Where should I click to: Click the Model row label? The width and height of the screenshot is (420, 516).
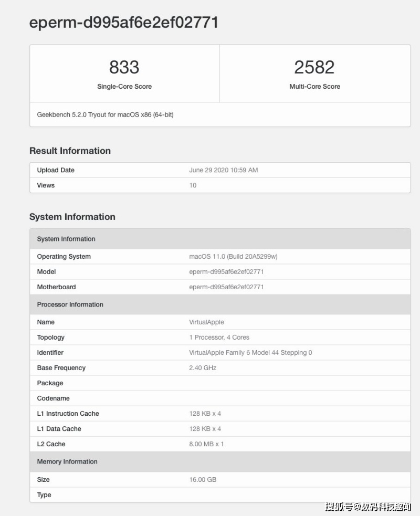click(46, 272)
